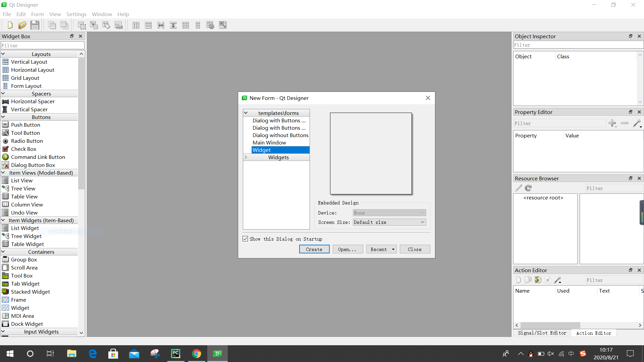Open the Screen Size dropdown
This screenshot has width=644, height=362.
click(x=389, y=222)
